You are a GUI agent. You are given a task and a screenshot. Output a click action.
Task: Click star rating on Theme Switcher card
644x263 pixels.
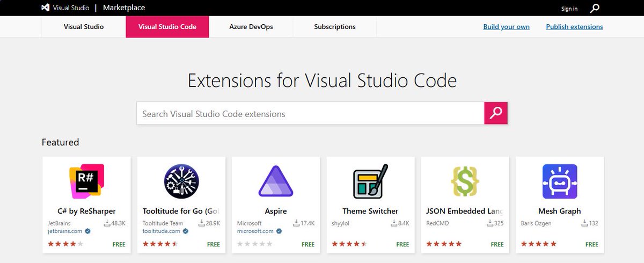[349, 244]
